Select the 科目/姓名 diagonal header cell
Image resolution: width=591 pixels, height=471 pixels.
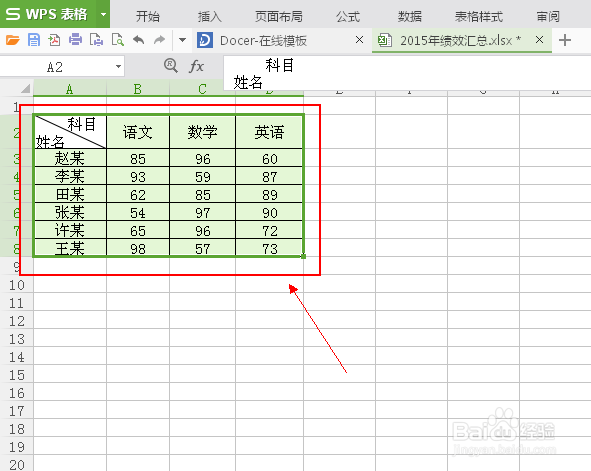[70, 132]
